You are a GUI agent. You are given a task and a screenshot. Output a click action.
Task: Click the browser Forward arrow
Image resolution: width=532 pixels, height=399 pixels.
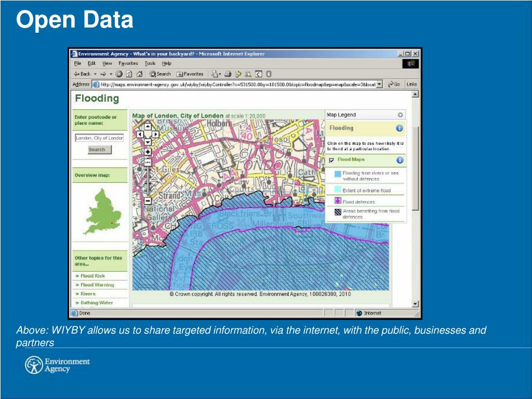coord(103,74)
